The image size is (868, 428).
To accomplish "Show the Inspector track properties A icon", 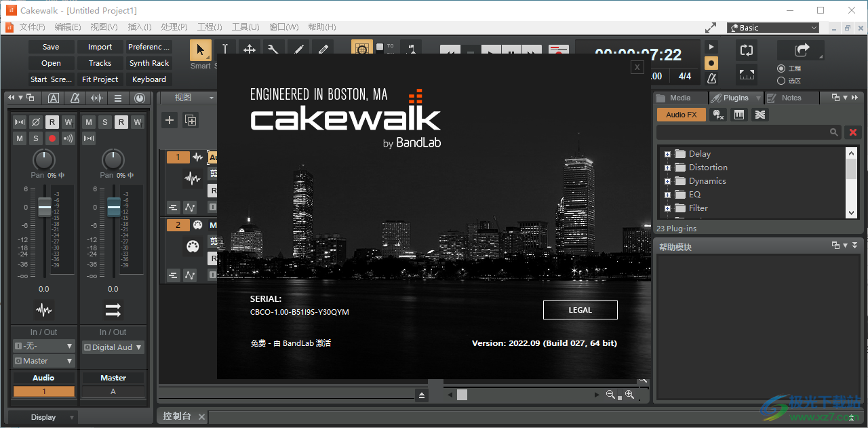I will [x=54, y=98].
